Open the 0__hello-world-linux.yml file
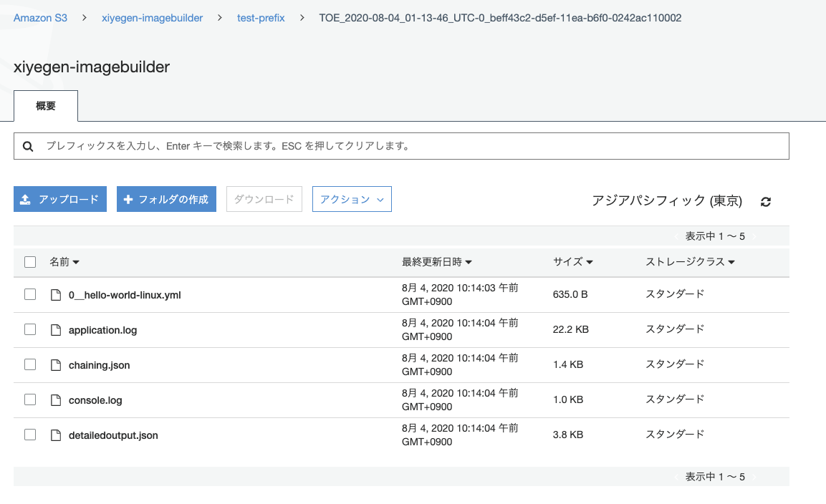Viewport: 826px width, 504px height. [x=125, y=295]
